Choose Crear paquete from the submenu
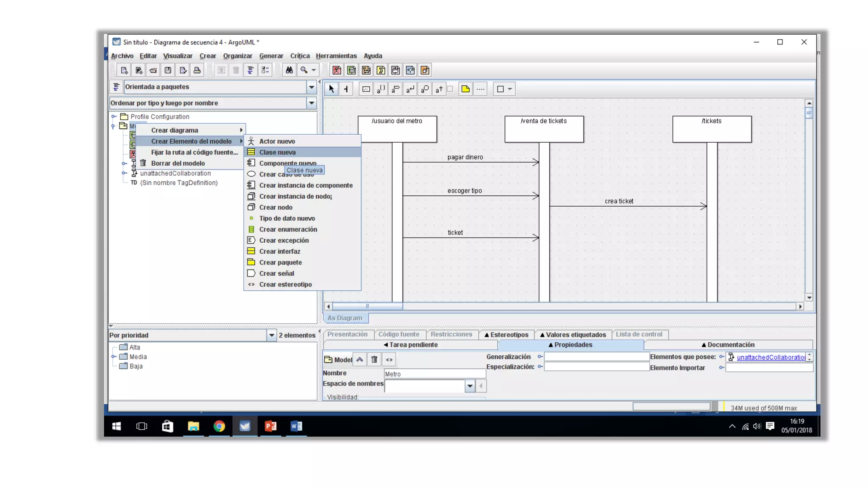 (280, 262)
